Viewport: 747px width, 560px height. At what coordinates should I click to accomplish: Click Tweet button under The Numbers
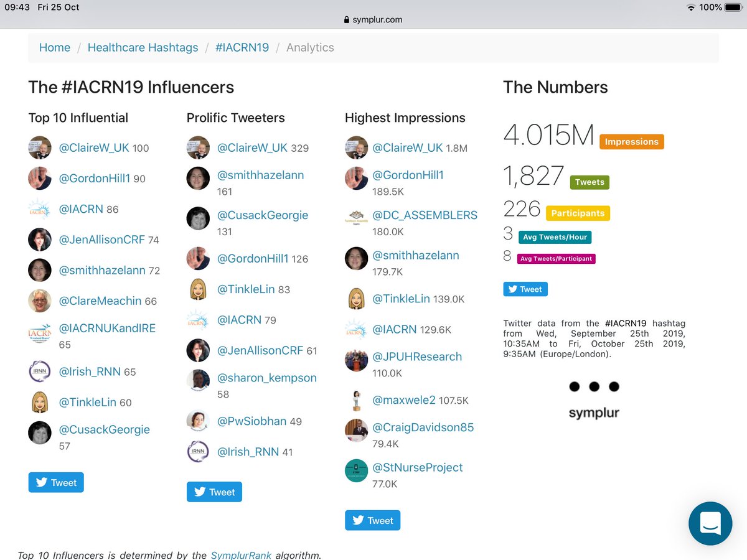[525, 289]
